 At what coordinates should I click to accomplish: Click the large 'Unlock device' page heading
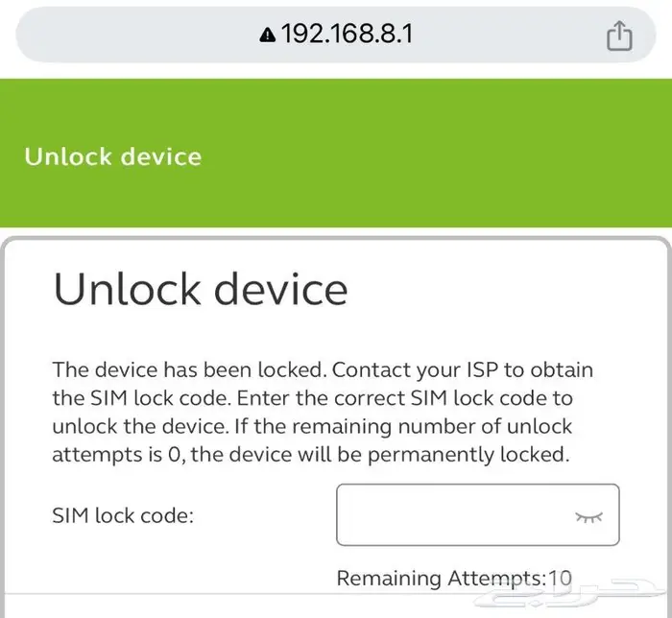[x=201, y=289]
